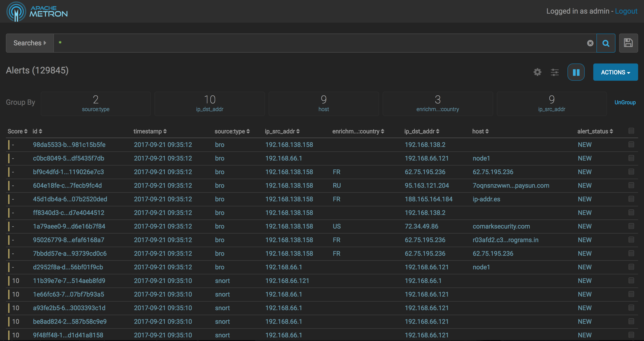Screen dimensions: 644x341
Task: Sort by source:type column arrows
Action: 248,132
